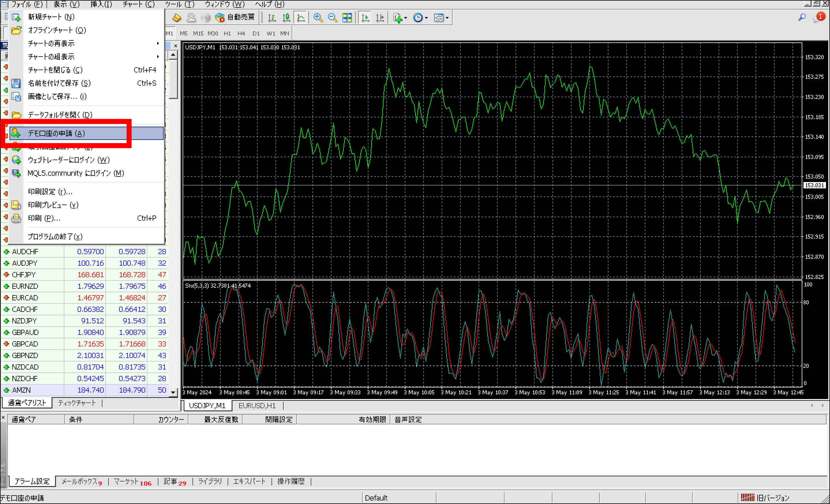Screen dimensions: 830x504
Task: Tile the chart windows
Action: click(x=347, y=18)
